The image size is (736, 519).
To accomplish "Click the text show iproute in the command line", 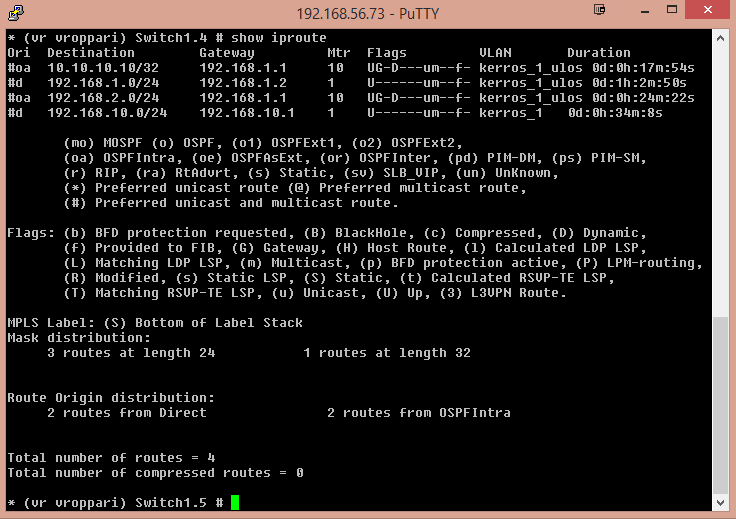I will tap(278, 38).
